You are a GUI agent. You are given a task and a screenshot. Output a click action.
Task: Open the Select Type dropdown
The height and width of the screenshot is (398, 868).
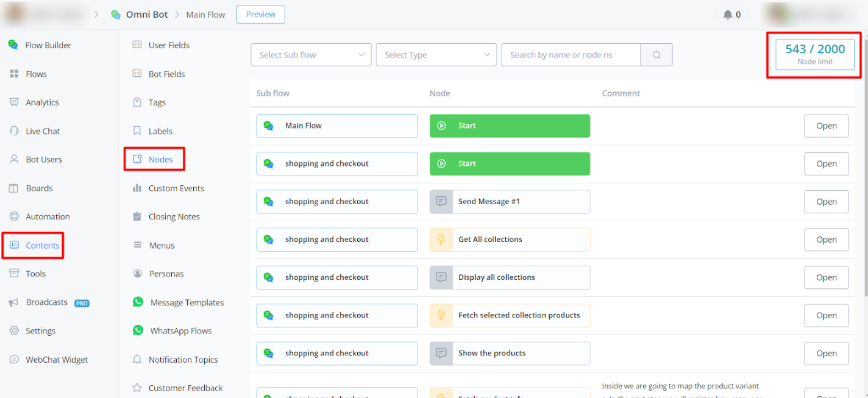pos(436,55)
